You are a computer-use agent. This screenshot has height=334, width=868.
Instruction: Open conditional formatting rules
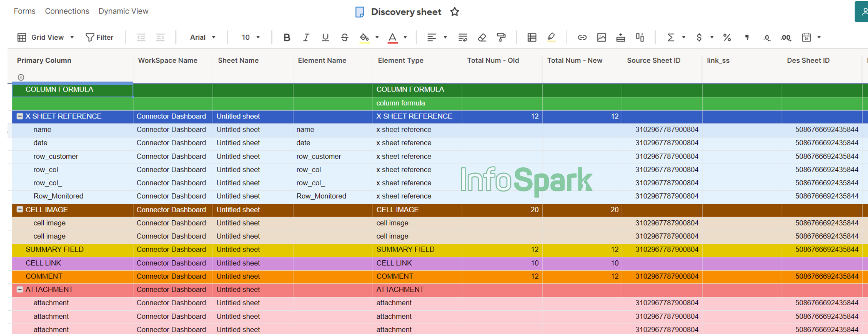point(532,38)
